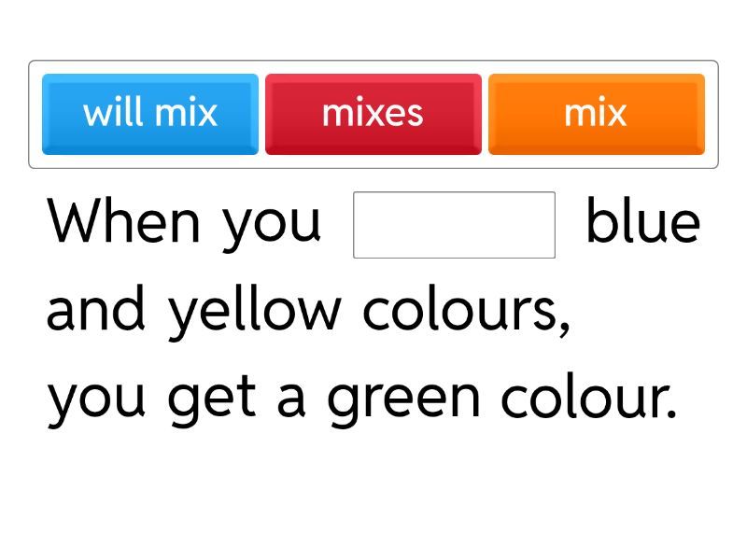Click "you" right before the blank box

tap(271, 224)
